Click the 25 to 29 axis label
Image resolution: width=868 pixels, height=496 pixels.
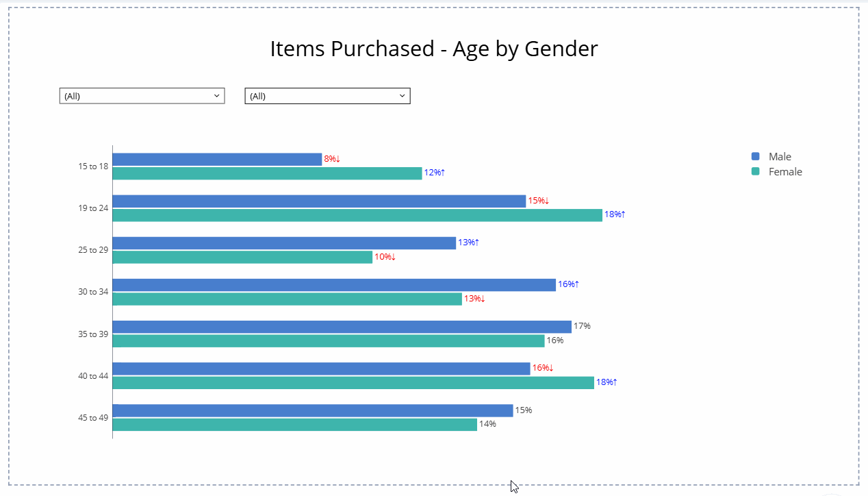point(92,249)
